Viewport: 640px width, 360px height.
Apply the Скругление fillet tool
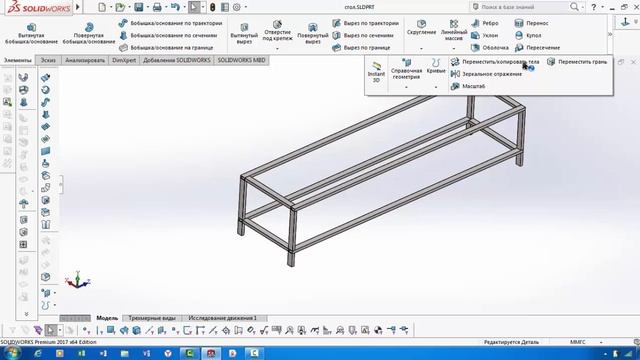click(421, 27)
